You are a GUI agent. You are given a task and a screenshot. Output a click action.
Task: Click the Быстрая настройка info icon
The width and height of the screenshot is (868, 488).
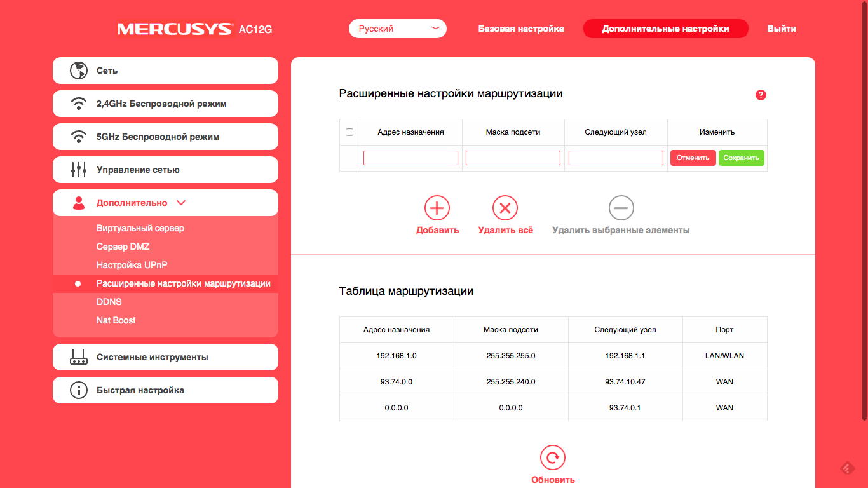point(78,390)
